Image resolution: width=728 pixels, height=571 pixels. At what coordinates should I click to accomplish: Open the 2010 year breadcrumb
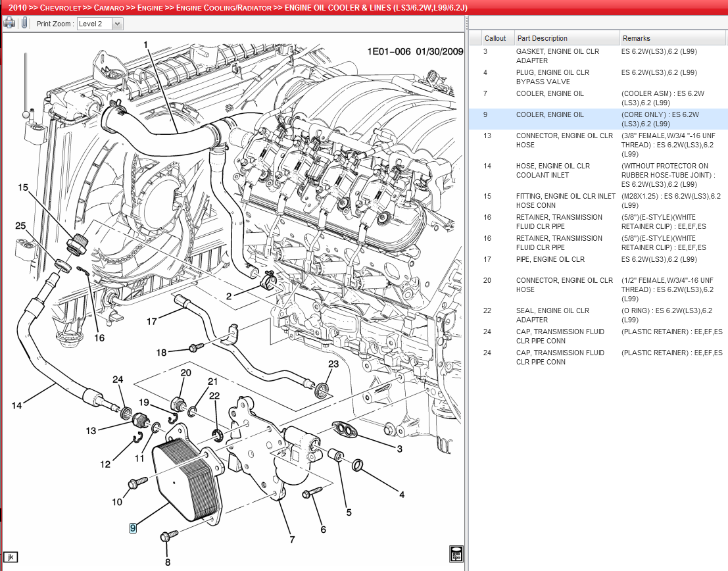tap(18, 8)
